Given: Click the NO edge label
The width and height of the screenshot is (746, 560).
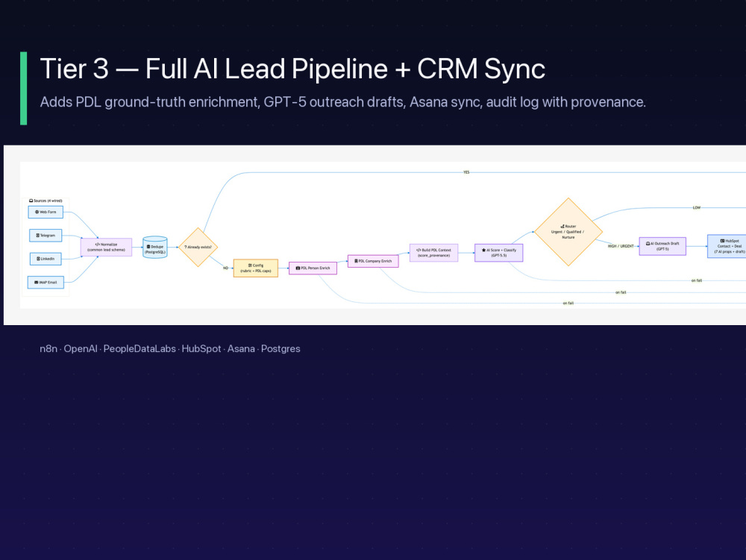Looking at the screenshot, I should coord(225,268).
